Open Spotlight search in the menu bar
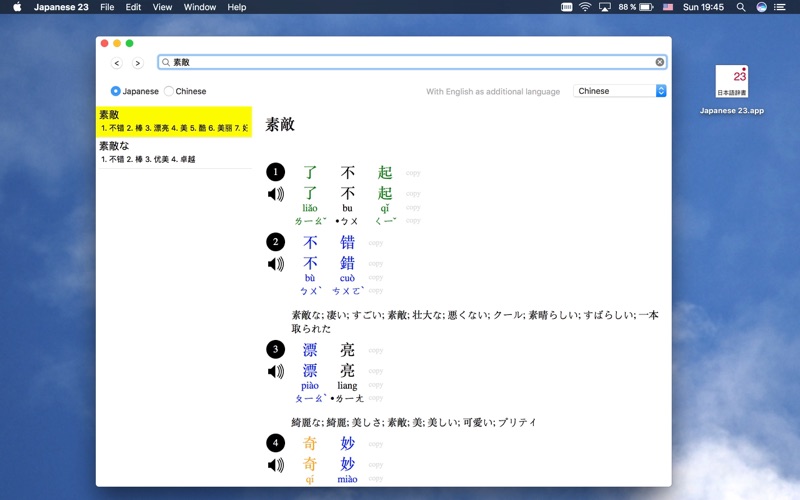 pos(741,7)
